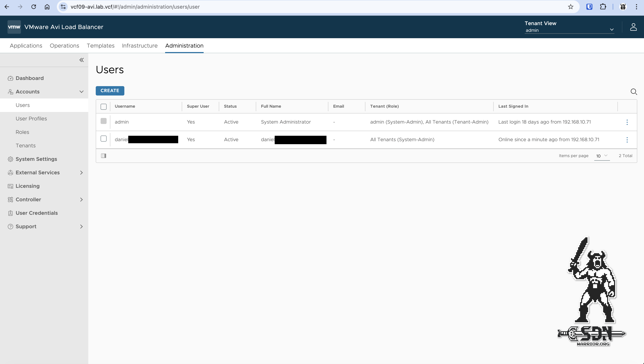Click the search magnifier icon above the table

click(634, 92)
